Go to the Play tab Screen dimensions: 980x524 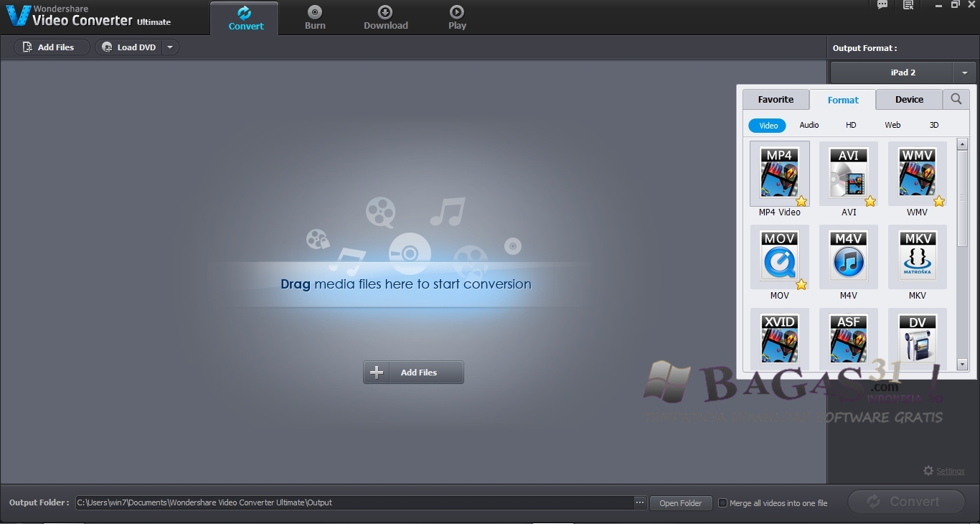click(x=457, y=18)
